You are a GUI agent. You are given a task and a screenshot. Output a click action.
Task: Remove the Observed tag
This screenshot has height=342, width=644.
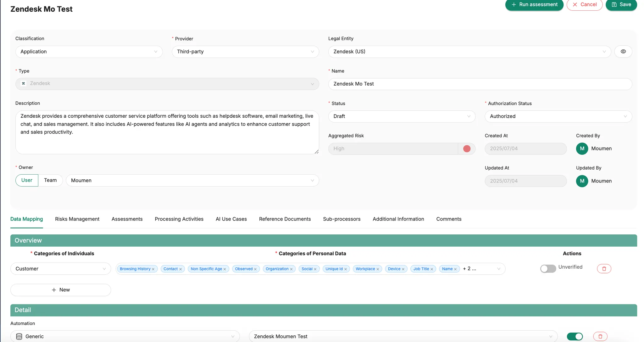click(255, 269)
